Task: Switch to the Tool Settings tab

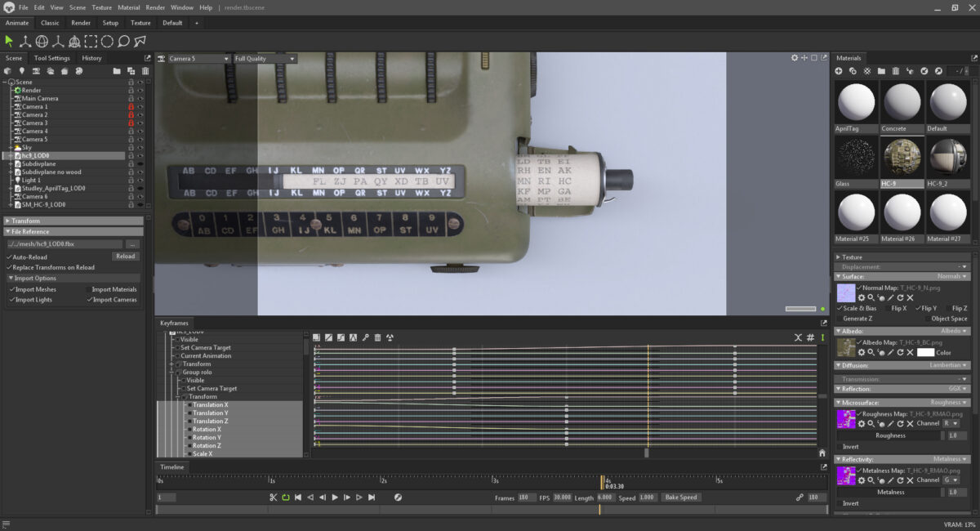Action: (x=51, y=58)
